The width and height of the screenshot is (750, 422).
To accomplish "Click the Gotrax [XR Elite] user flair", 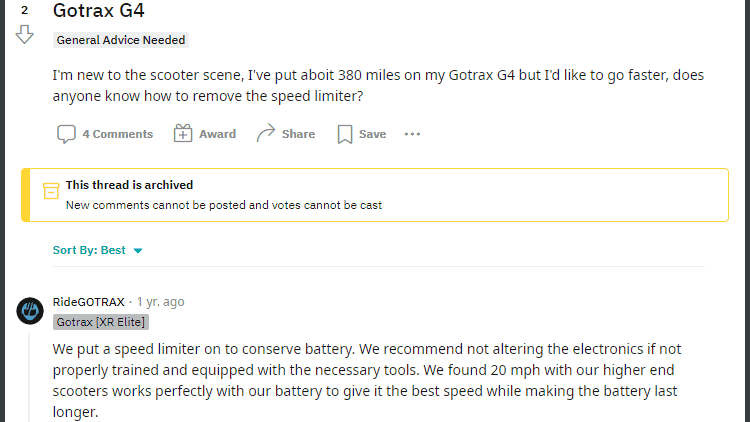I will (x=101, y=322).
